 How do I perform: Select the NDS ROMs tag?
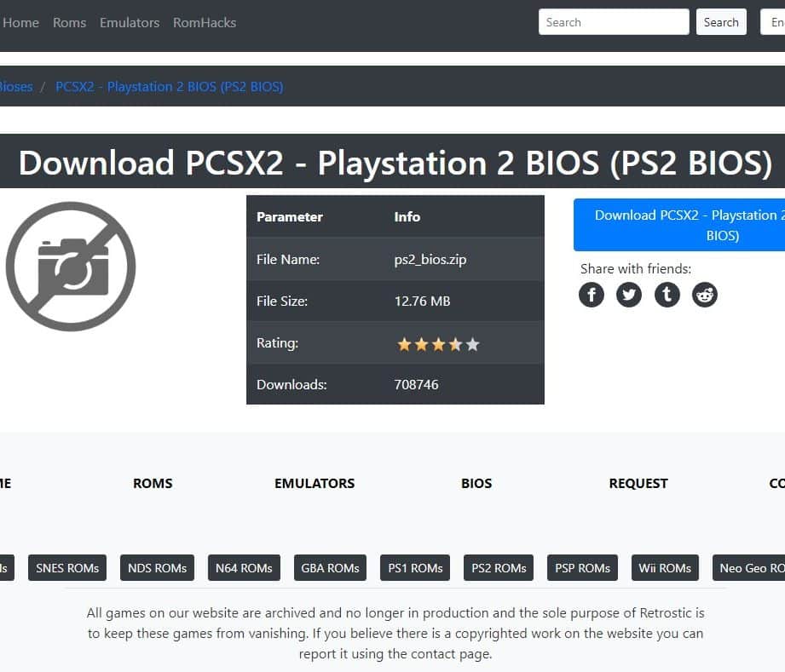coord(157,568)
